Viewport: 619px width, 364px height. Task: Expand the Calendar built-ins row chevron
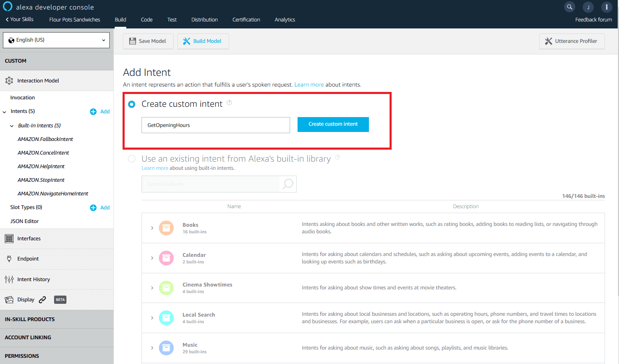pyautogui.click(x=152, y=258)
